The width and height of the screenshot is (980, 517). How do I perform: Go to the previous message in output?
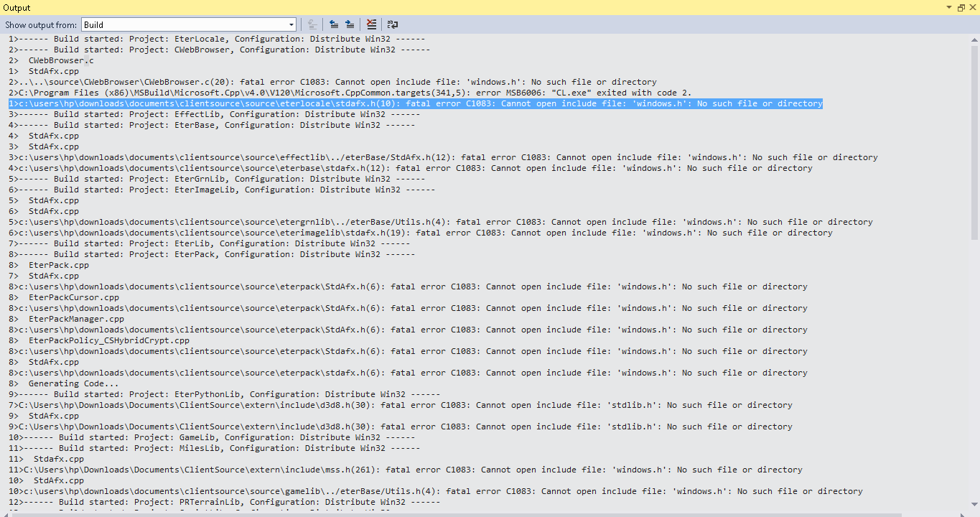(x=334, y=24)
